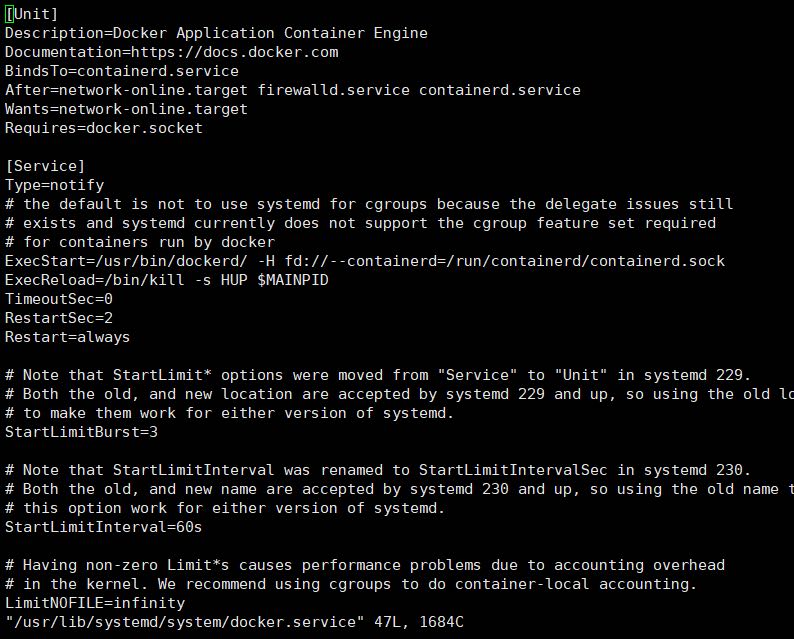Screen dimensions: 794x639
Task: Place cursor on the Type=notify line
Action: [55, 185]
